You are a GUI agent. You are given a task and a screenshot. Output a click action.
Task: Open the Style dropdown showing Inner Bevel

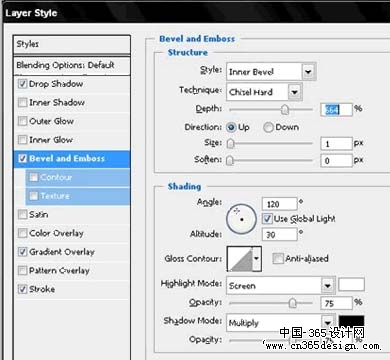click(x=271, y=71)
